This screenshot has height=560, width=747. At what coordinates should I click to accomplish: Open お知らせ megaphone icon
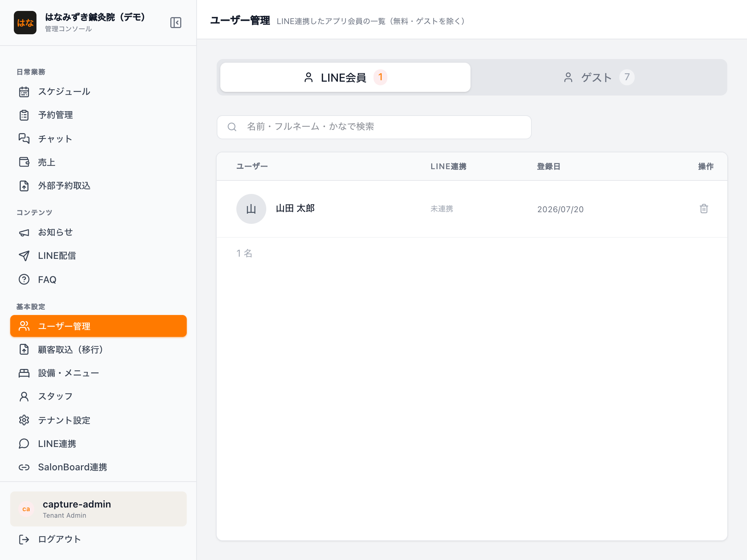tap(24, 233)
